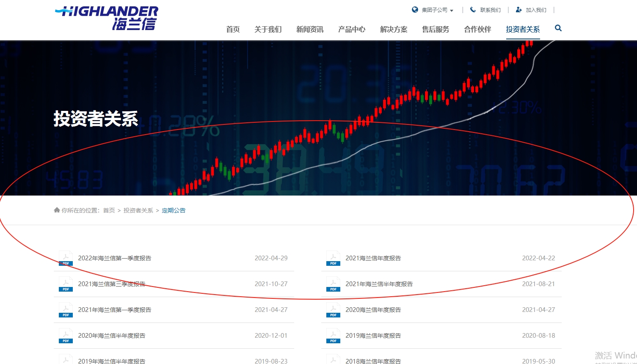Open 2021海兰信第三季度报告

(112, 284)
